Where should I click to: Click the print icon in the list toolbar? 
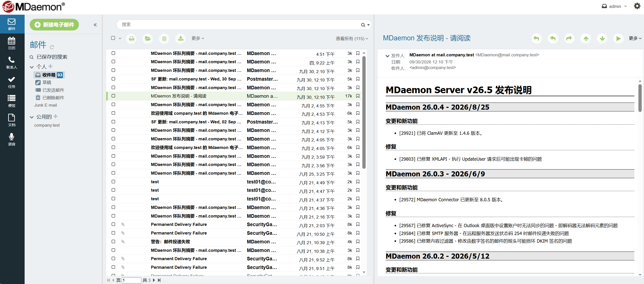tap(131, 39)
